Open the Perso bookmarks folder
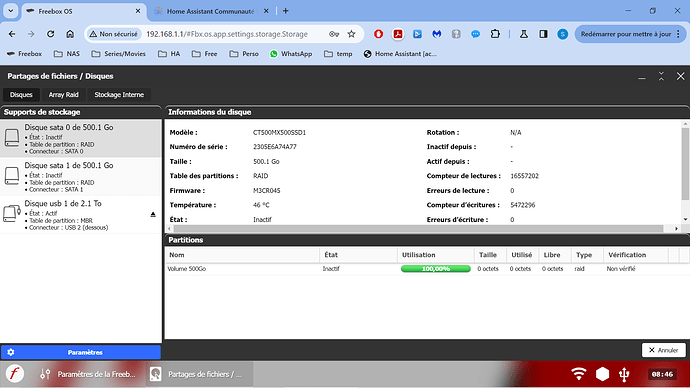This screenshot has height=388, width=690. point(244,54)
